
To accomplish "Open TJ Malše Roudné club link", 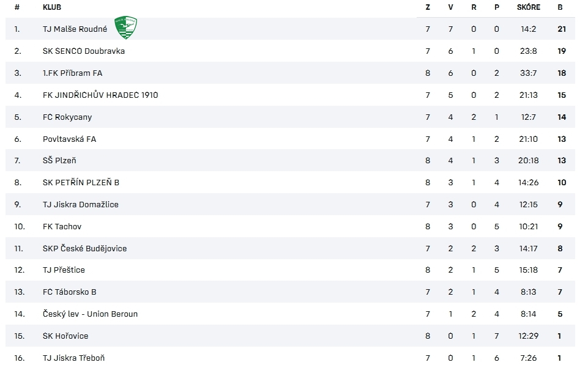I will click(x=75, y=29).
